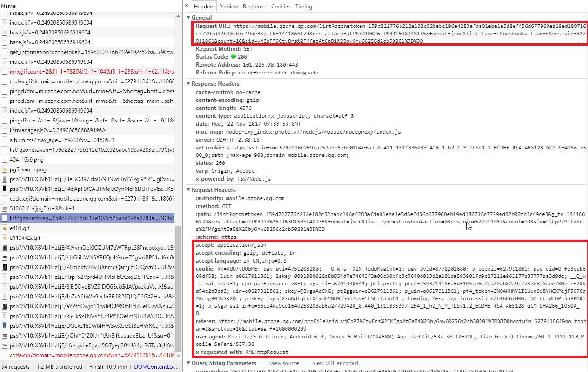
Task: Click the thumbnail icon for psb P8mbkfv74v3JX6 image
Action: tap(5, 267)
